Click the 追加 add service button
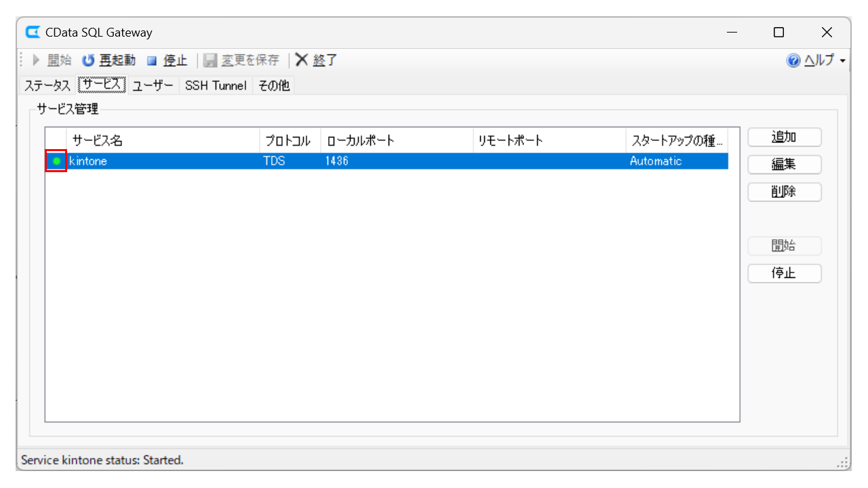The image size is (868, 488). click(x=785, y=137)
